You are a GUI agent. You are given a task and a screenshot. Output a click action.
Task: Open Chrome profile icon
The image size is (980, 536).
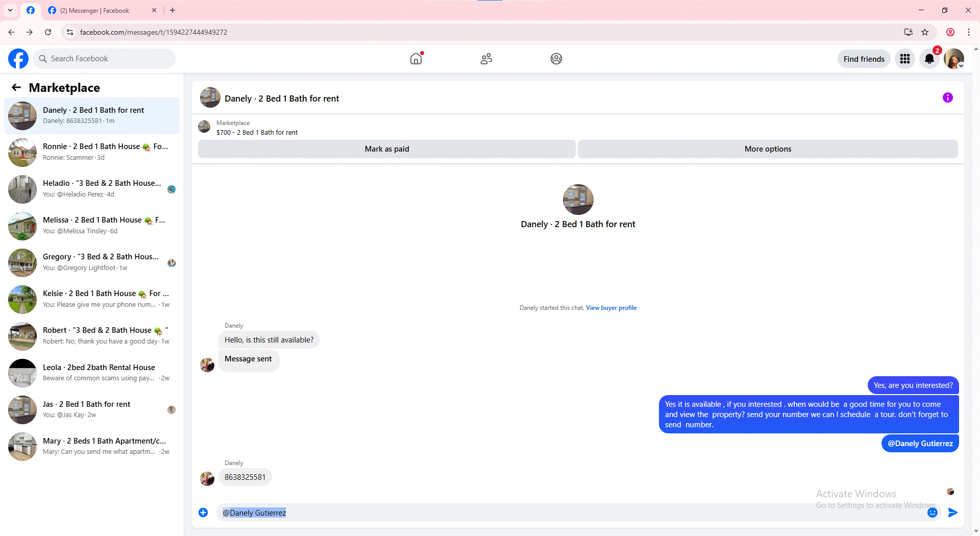coord(950,32)
